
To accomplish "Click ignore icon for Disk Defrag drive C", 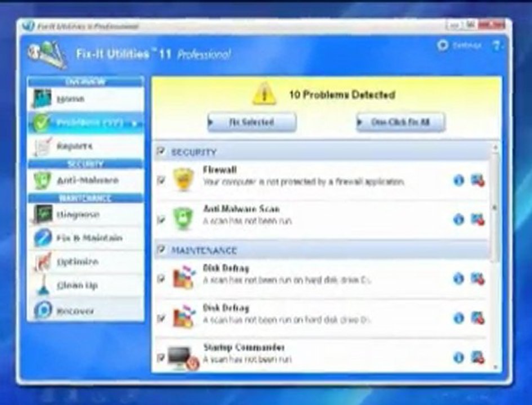I will [x=478, y=278].
